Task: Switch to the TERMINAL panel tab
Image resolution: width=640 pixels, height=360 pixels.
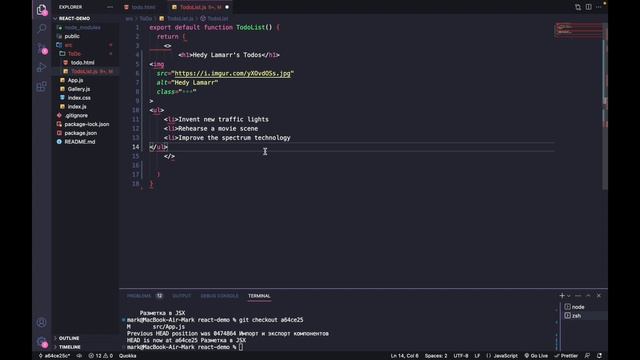Action: tap(259, 296)
